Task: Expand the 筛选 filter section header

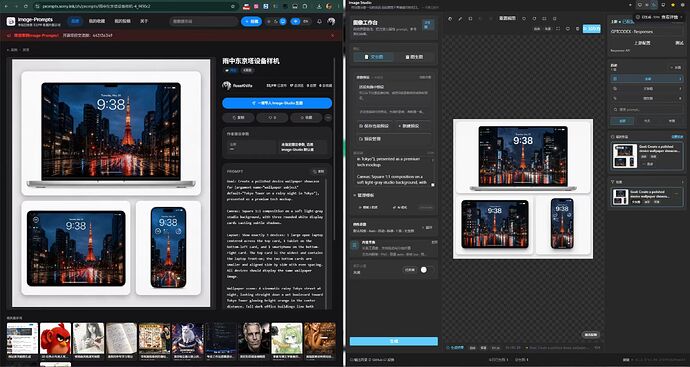Action: [x=646, y=181]
